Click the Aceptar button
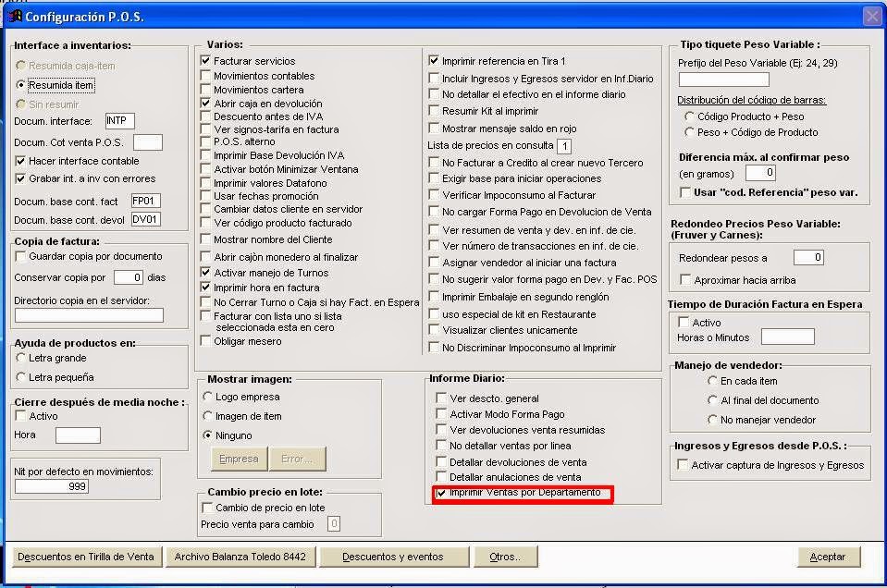Screen dimensions: 887x588 (827, 557)
